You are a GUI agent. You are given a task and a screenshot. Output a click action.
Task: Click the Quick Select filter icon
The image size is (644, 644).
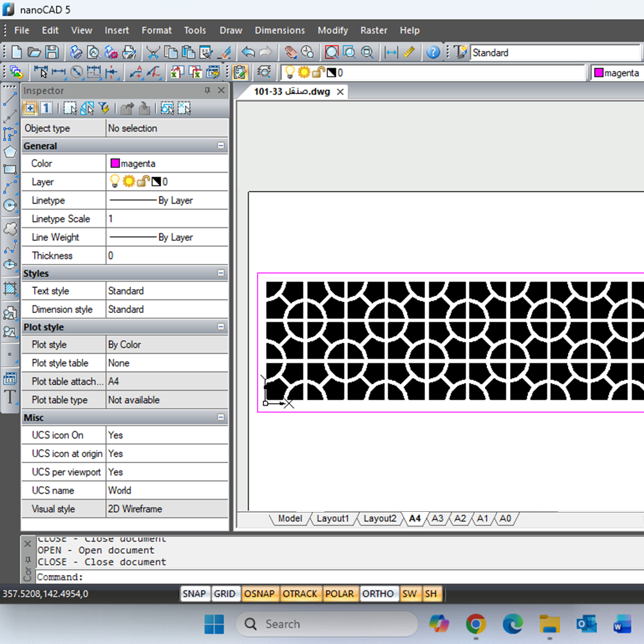click(x=103, y=108)
